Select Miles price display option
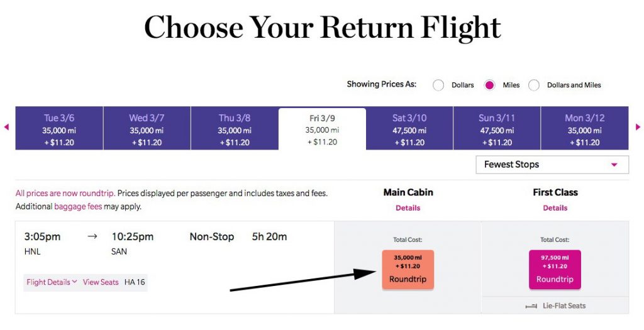Viewport: 644px width, 330px height. 489,85
